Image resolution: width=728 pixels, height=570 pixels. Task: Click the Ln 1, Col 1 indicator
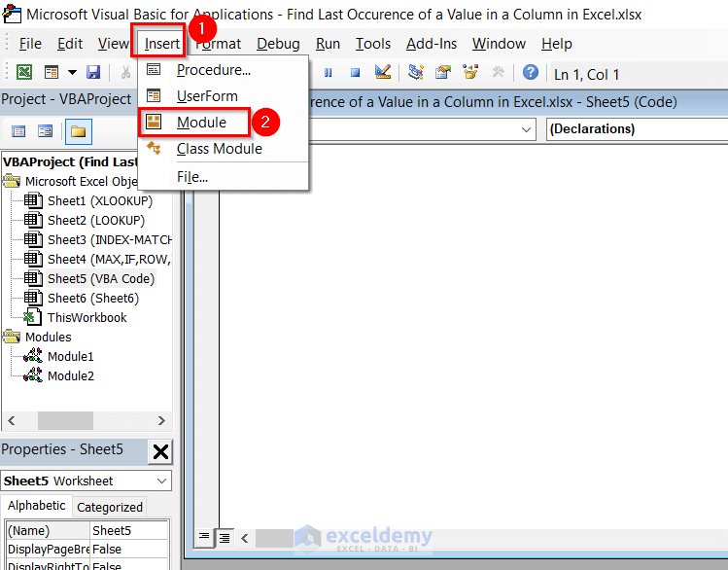[x=586, y=75]
